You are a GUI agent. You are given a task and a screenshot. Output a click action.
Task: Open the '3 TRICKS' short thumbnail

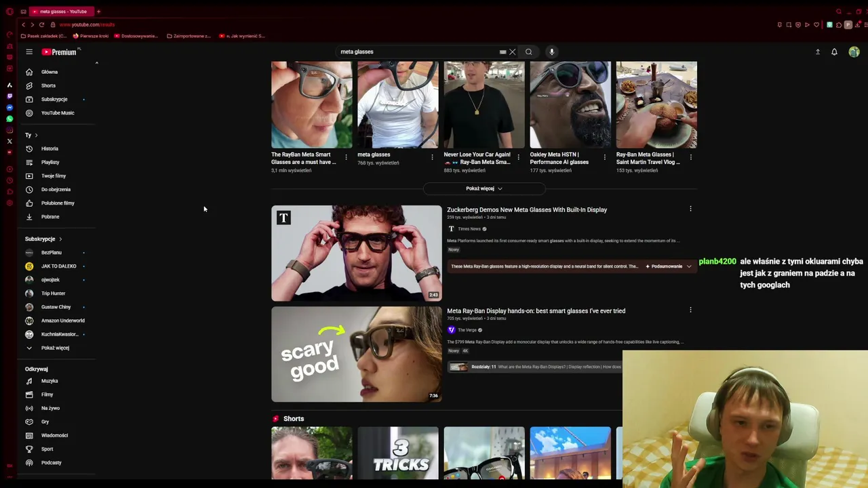coord(398,453)
